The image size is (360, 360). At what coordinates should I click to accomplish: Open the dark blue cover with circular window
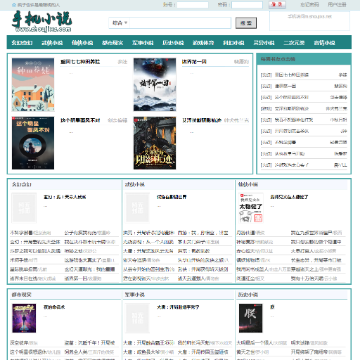point(33,143)
